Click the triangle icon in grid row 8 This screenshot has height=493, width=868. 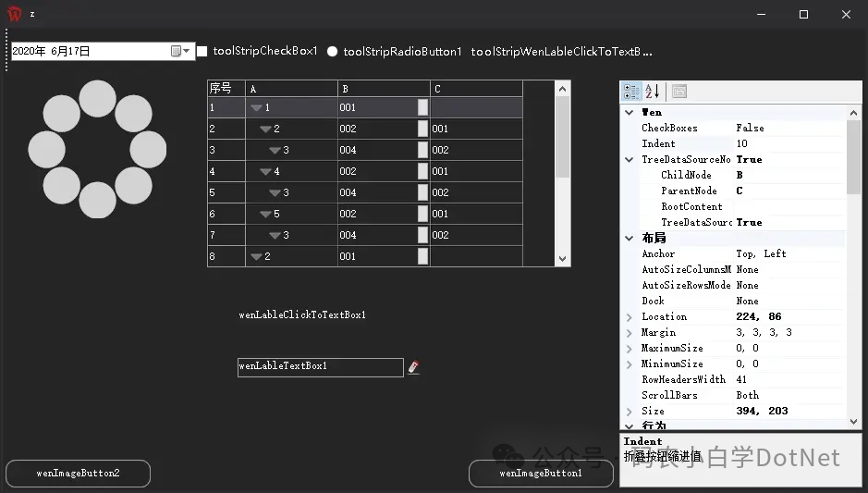(256, 256)
